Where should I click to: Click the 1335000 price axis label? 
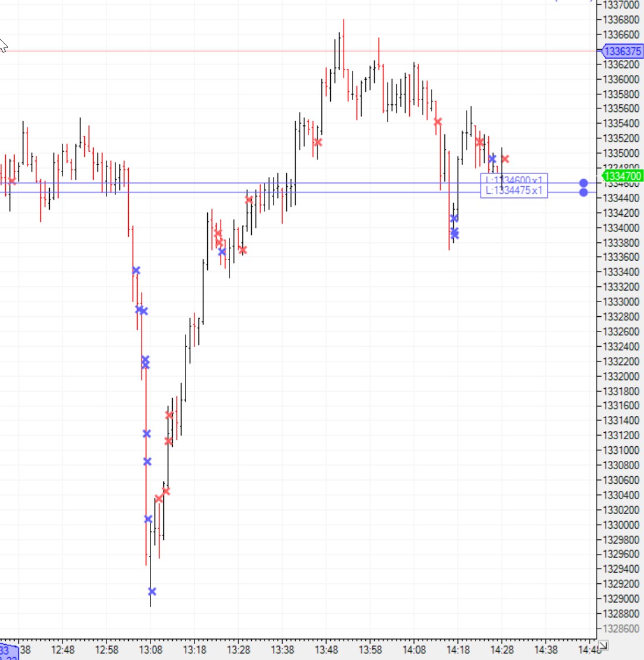pos(621,153)
